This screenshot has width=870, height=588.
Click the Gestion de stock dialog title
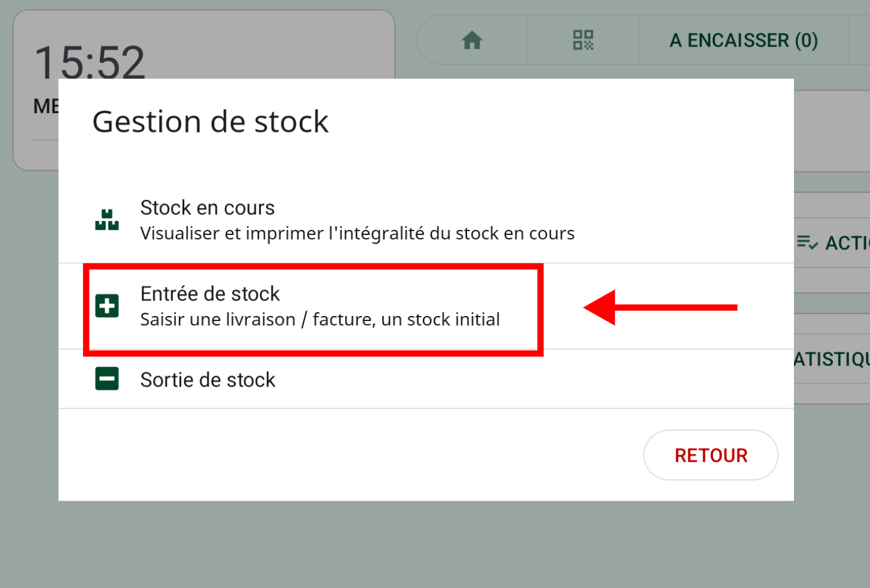pyautogui.click(x=211, y=122)
